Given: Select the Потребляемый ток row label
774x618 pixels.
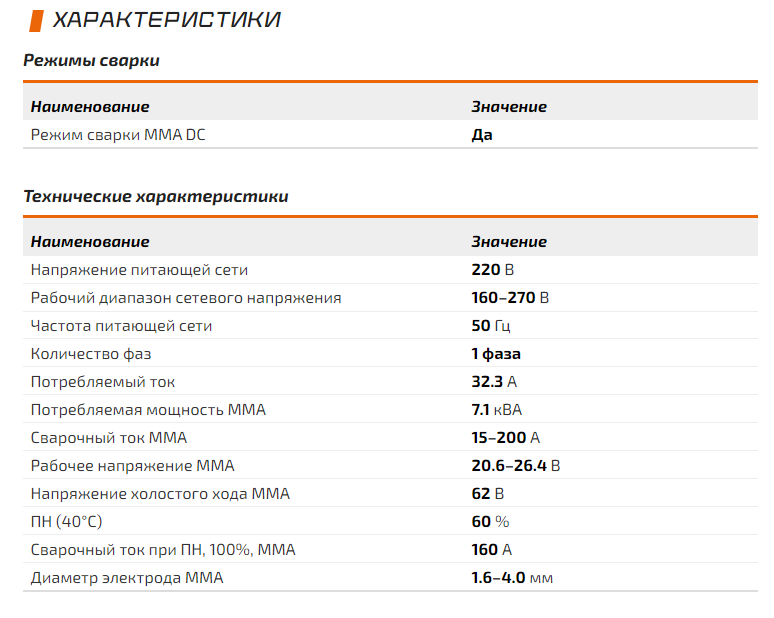Looking at the screenshot, I should pyautogui.click(x=103, y=382).
